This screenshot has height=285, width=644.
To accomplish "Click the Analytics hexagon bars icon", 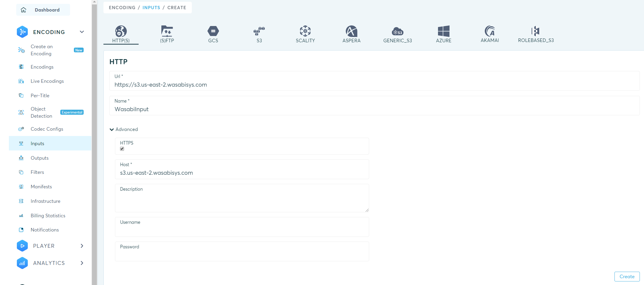I will point(22,263).
